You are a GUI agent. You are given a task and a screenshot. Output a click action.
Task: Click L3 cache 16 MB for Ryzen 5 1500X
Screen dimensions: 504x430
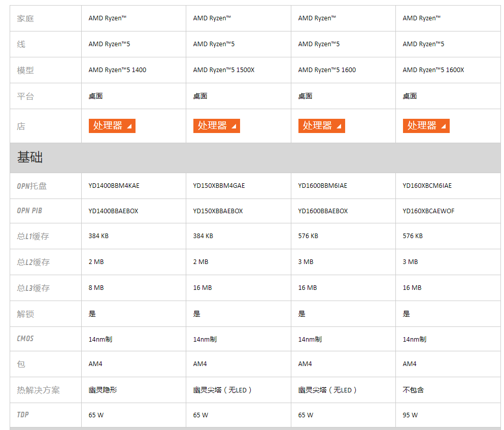203,287
